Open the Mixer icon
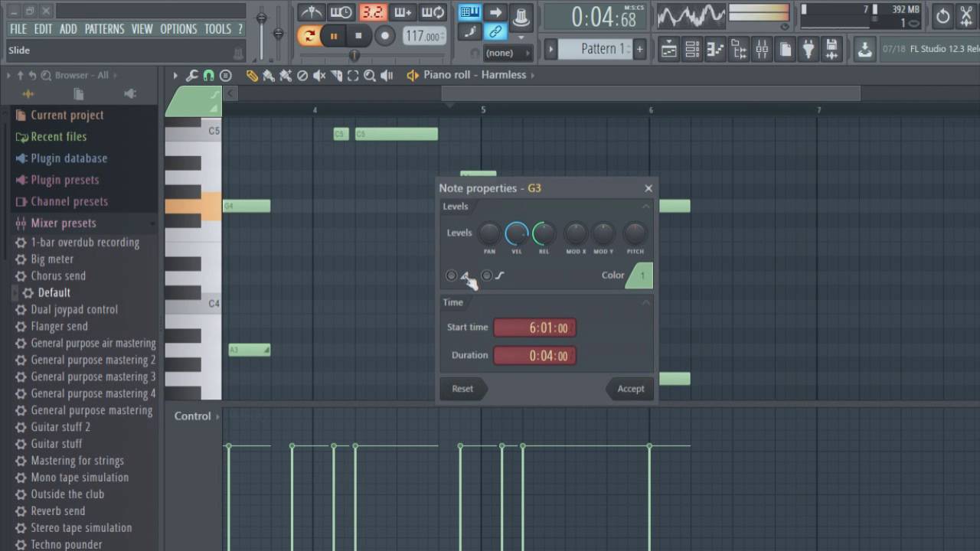 point(762,51)
